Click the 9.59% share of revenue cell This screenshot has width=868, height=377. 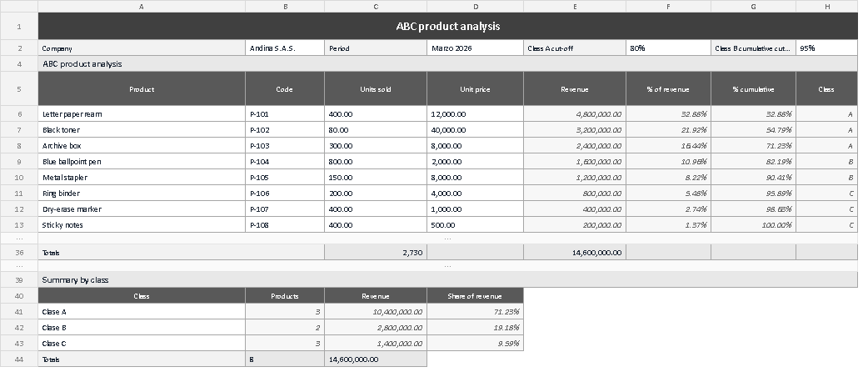(476, 343)
